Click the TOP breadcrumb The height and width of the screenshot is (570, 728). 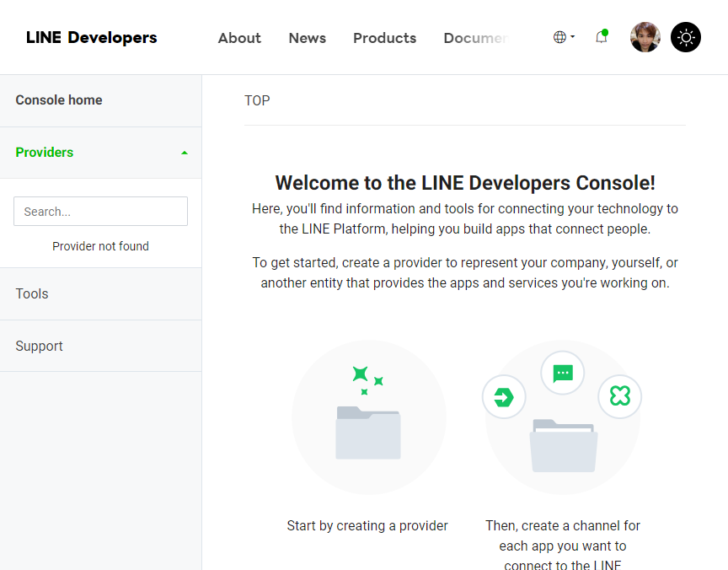coord(257,101)
